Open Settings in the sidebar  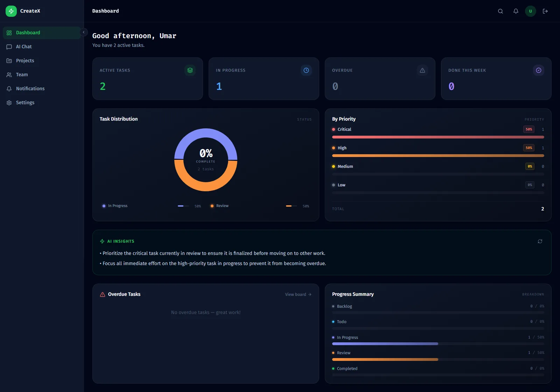tap(42, 102)
